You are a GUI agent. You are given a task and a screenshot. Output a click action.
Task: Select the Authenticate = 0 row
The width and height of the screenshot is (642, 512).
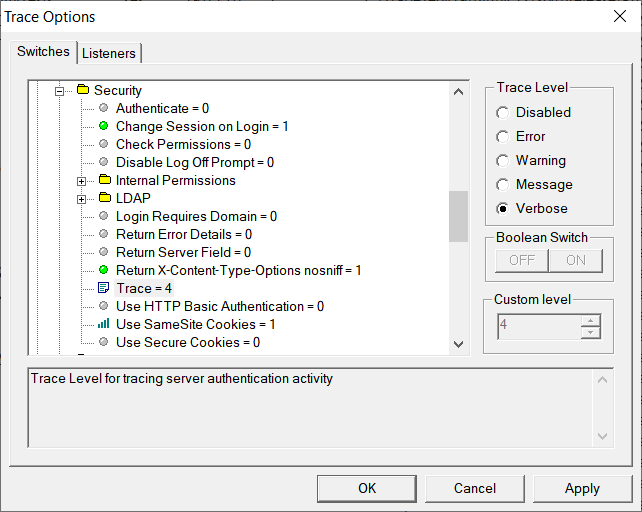coord(163,108)
